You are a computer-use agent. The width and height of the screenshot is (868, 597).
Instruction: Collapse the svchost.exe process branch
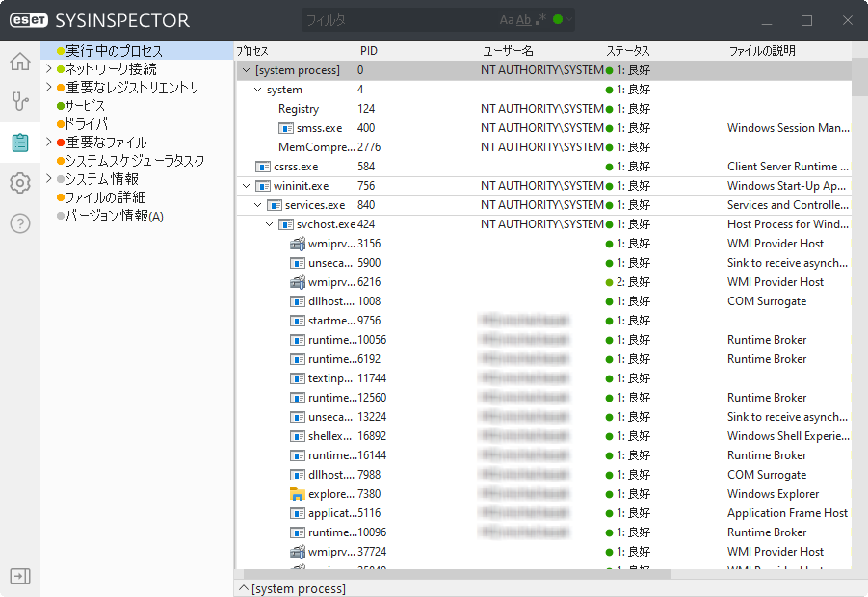270,223
